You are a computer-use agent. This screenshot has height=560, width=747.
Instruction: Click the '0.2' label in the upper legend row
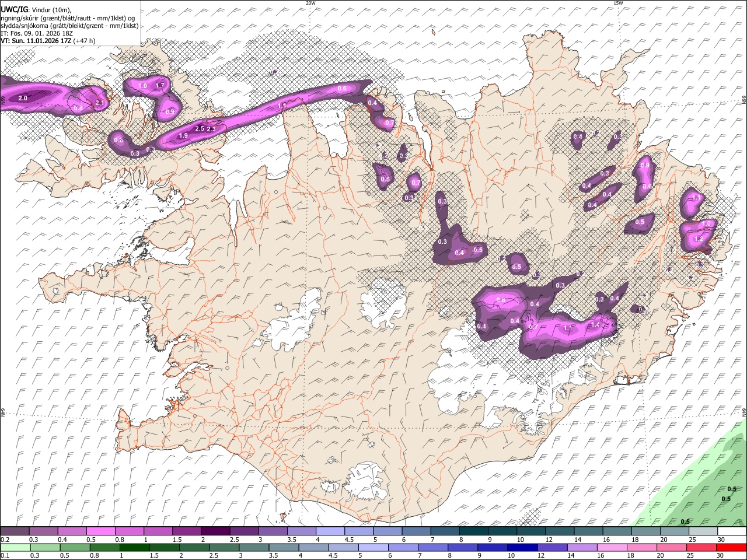(5, 540)
